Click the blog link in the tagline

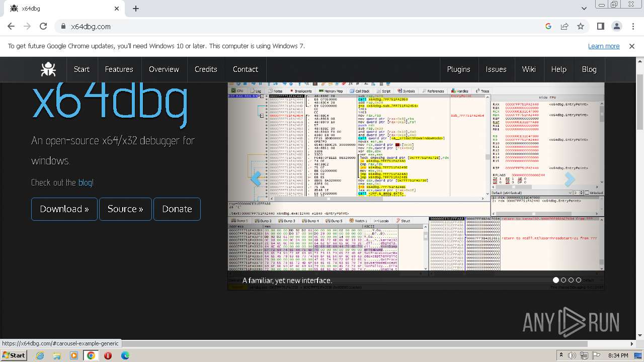coord(85,183)
